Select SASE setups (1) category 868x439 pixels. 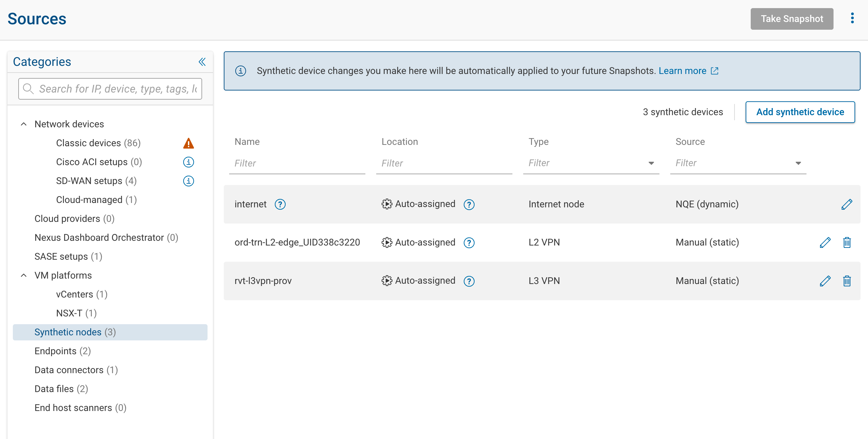[68, 257]
